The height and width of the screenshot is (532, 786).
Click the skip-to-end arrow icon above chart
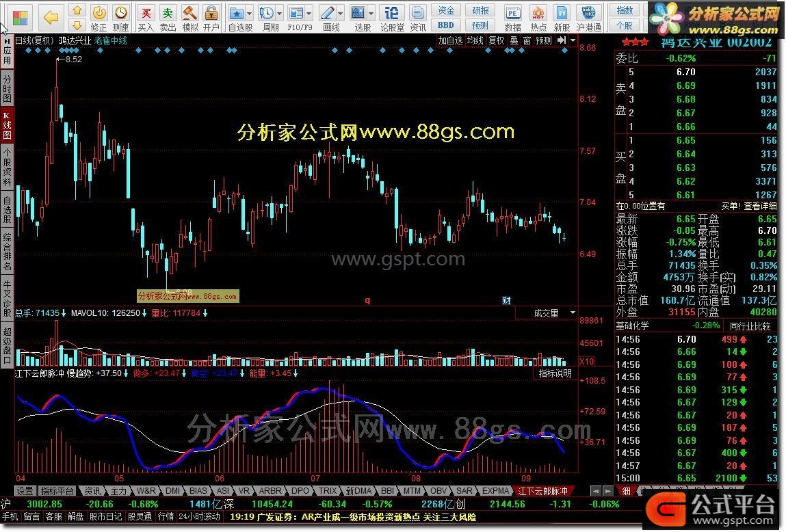click(x=562, y=40)
